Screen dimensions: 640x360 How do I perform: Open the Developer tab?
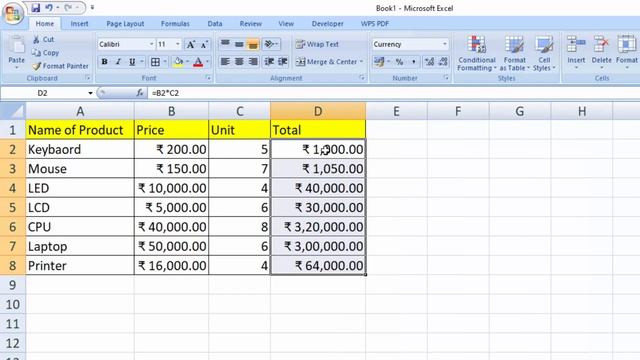click(327, 24)
